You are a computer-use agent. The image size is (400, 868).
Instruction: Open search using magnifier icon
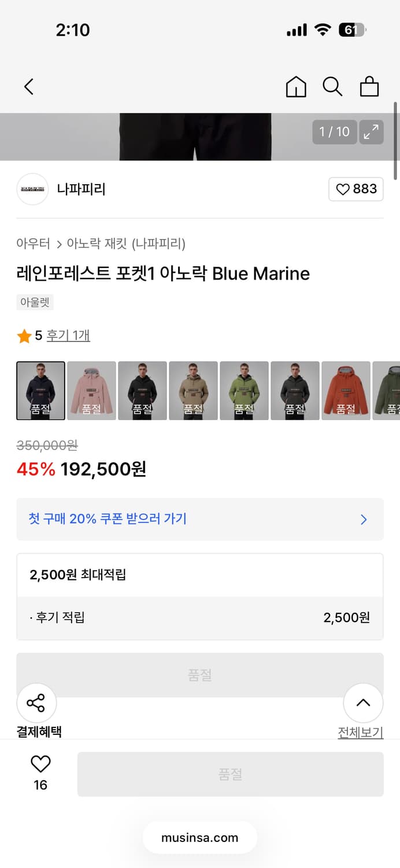click(x=332, y=86)
